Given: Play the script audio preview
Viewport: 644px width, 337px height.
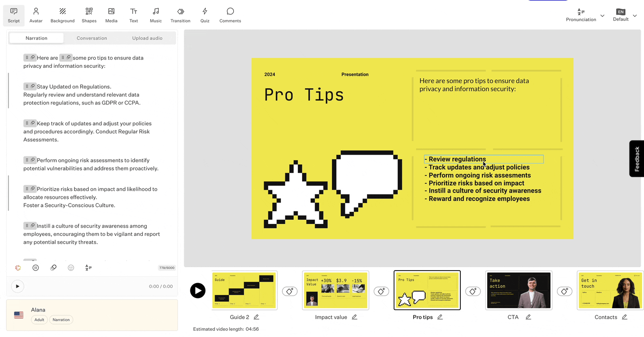Looking at the screenshot, I should coord(18,286).
